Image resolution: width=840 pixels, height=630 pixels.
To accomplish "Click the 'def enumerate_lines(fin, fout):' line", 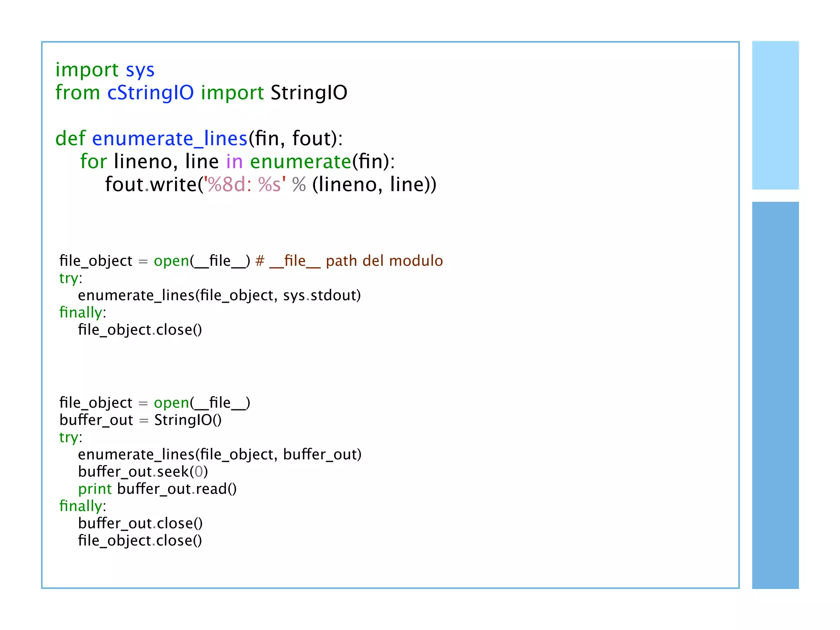I will (x=199, y=139).
